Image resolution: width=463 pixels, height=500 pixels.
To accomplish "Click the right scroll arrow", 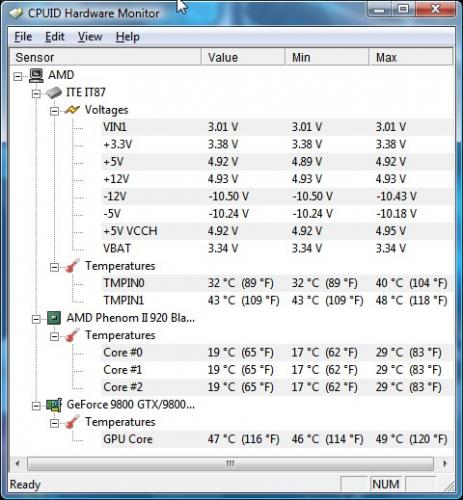I will [x=445, y=463].
